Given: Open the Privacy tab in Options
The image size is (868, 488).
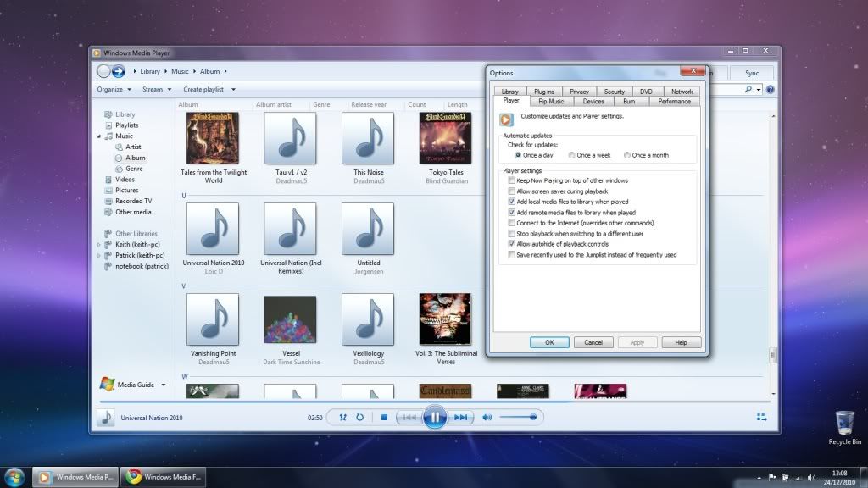Looking at the screenshot, I should tap(579, 91).
